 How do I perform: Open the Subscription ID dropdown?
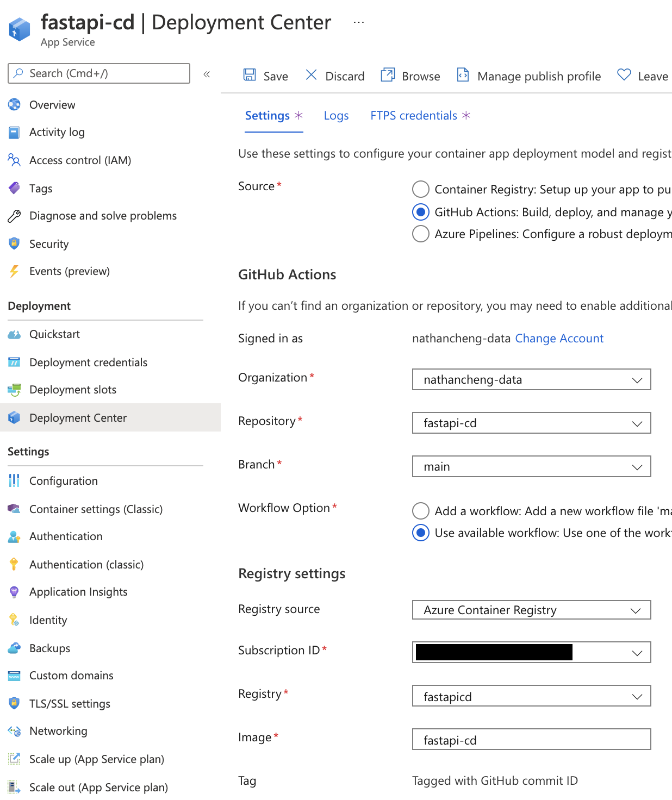[531, 652]
